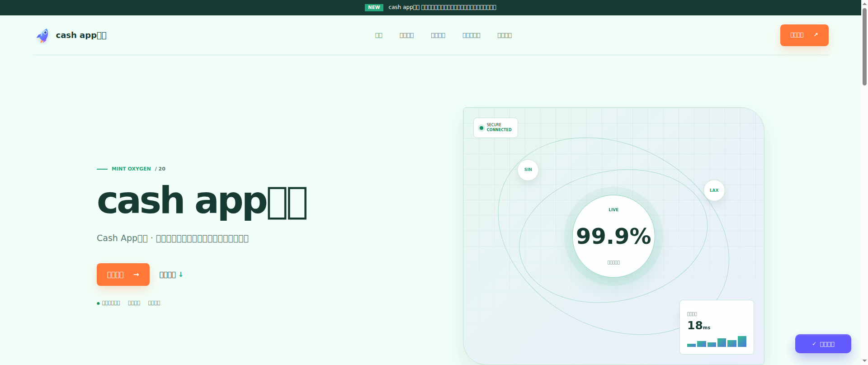This screenshot has height=365, width=868.
Task: Click the rocket logo icon
Action: (x=42, y=35)
